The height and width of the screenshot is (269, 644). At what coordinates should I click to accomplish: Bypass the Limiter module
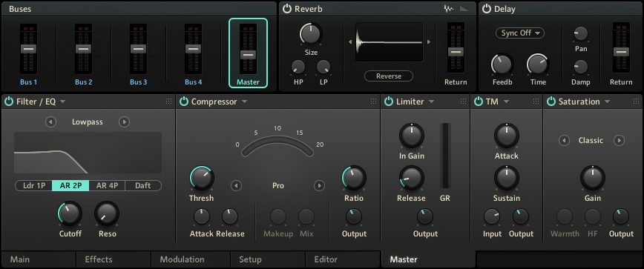click(389, 102)
